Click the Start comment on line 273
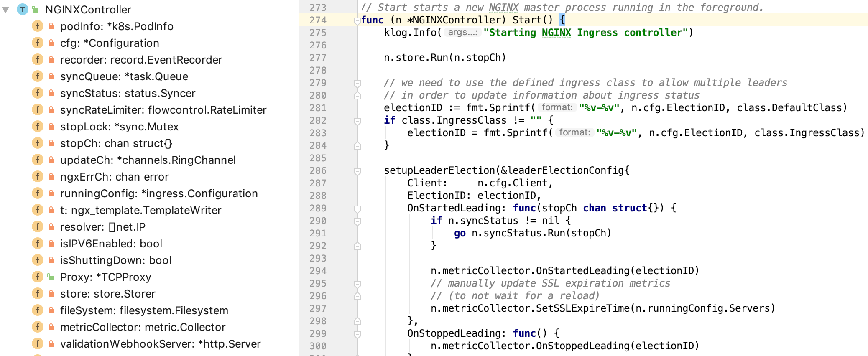The width and height of the screenshot is (868, 356). [562, 8]
